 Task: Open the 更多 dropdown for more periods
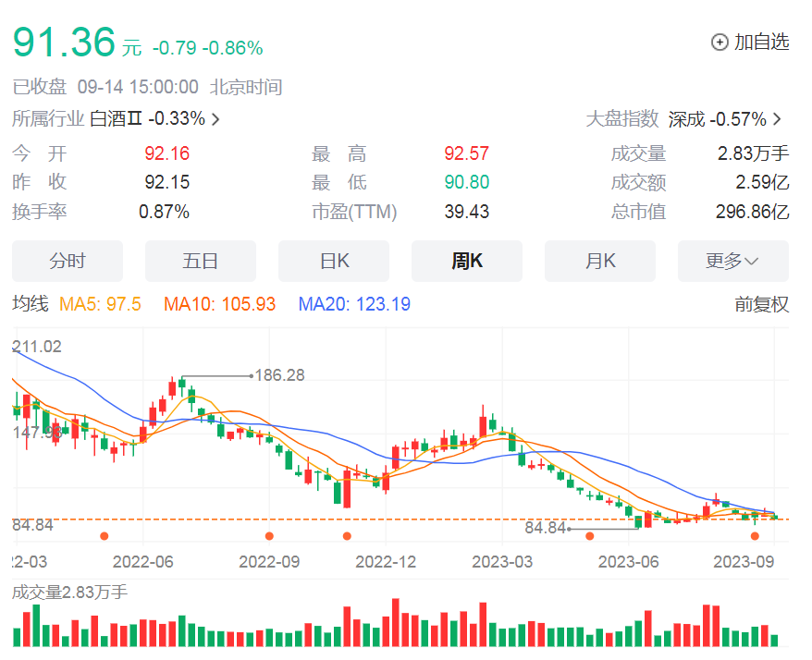point(732,261)
